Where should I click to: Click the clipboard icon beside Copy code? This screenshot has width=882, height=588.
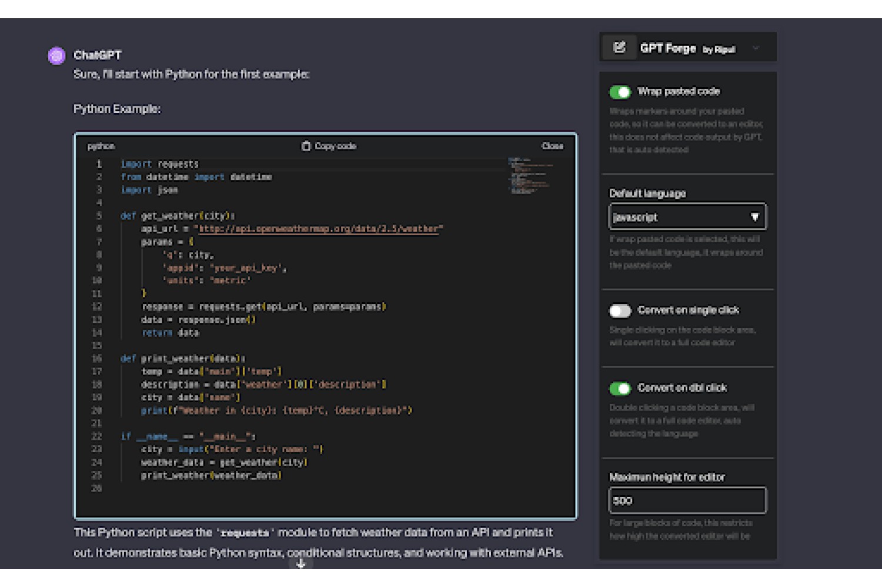[x=306, y=146]
